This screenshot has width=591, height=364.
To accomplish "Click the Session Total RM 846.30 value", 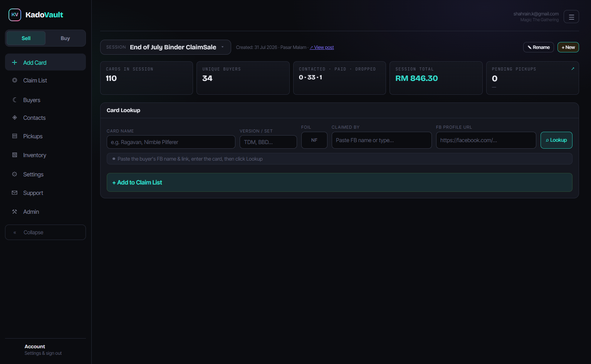I will pos(416,78).
